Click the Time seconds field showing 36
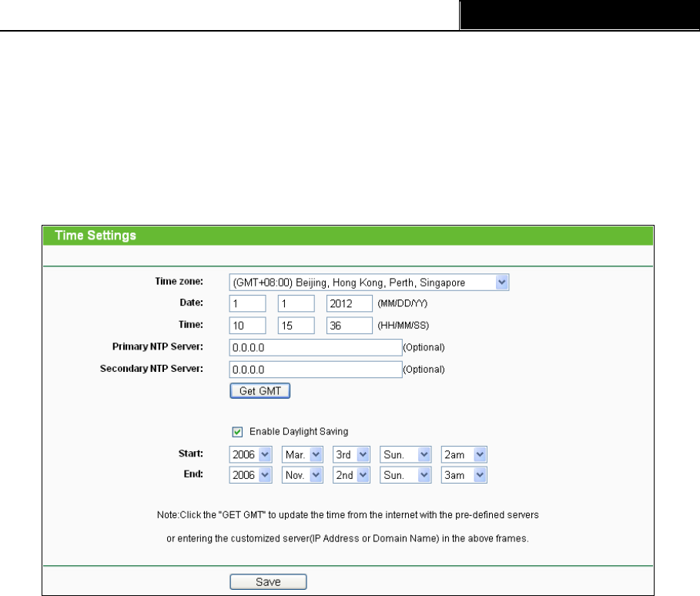The height and width of the screenshot is (596, 700). [x=349, y=326]
